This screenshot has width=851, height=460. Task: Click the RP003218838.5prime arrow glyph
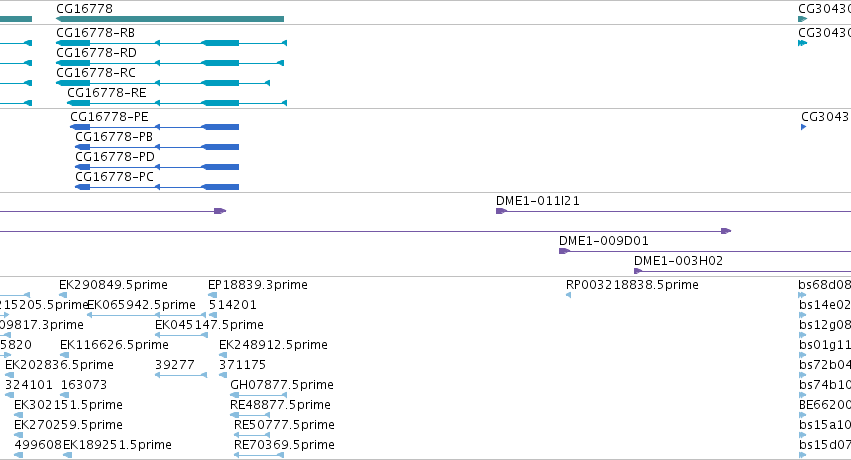pyautogui.click(x=568, y=295)
